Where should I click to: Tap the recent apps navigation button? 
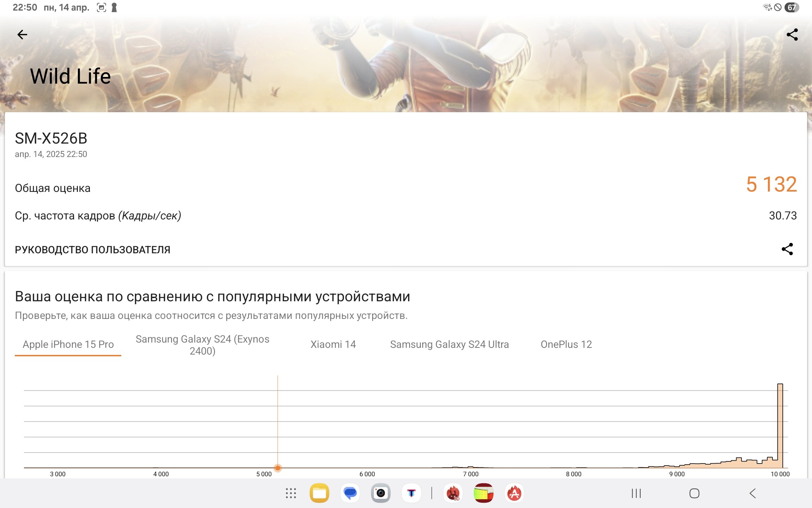[636, 493]
